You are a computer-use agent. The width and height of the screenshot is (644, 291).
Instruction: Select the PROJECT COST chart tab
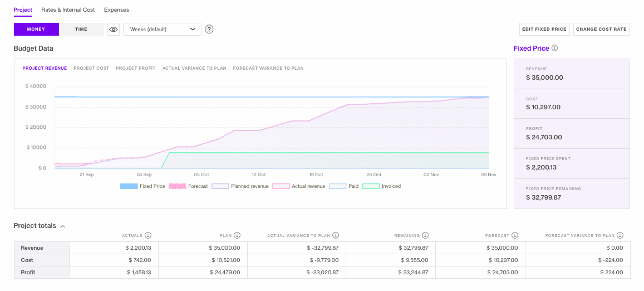click(x=91, y=69)
